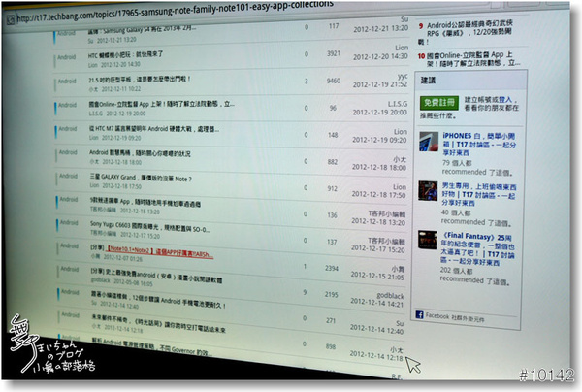Open the 《時光話筒》 topic
582x392 pixels.
(159, 323)
